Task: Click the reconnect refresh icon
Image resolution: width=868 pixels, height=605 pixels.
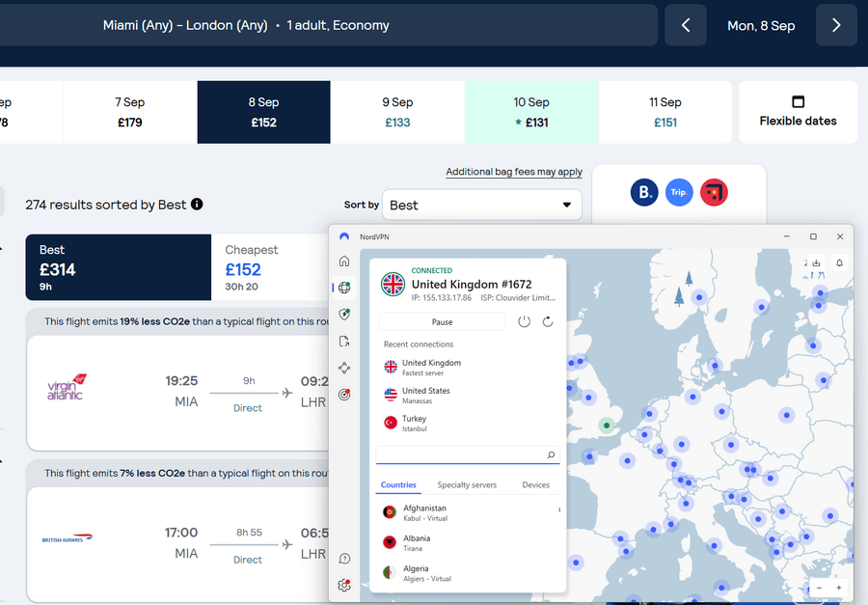Action: click(548, 322)
